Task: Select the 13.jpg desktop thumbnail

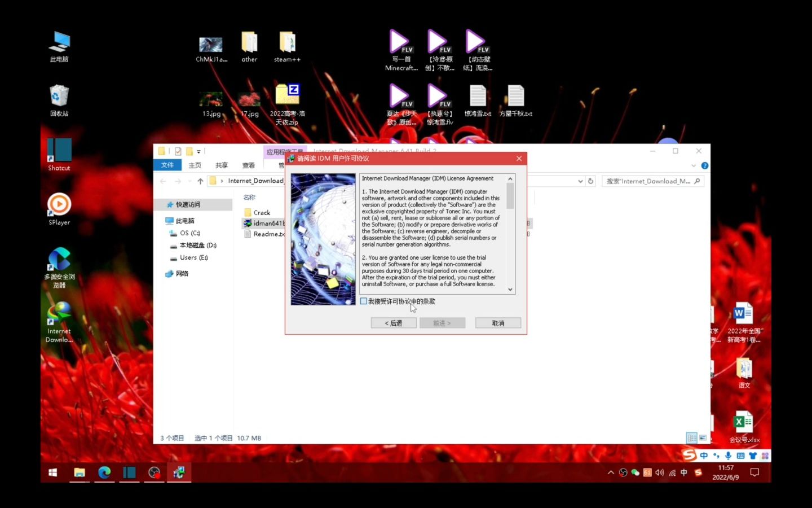Action: click(x=211, y=104)
